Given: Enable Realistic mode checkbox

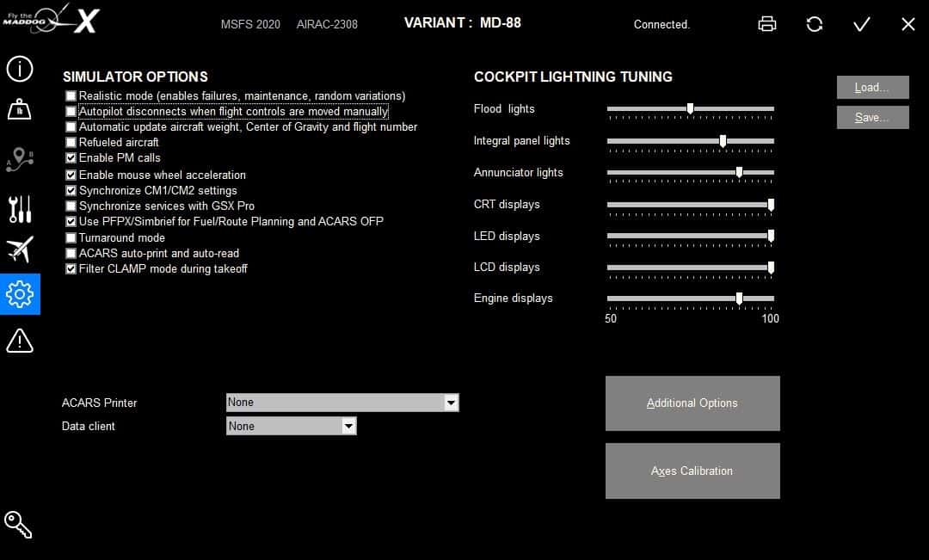Looking at the screenshot, I should click(71, 96).
